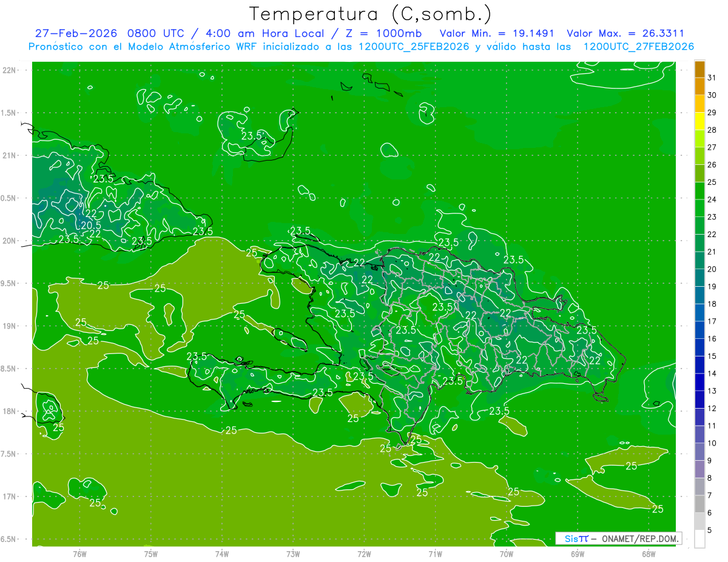Select the valid-until time "1200UTC_27FEB2026"
The width and height of the screenshot is (728, 562).
point(638,47)
